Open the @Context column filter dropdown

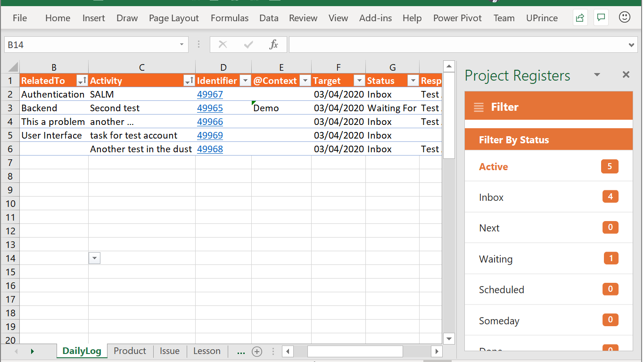pyautogui.click(x=305, y=81)
